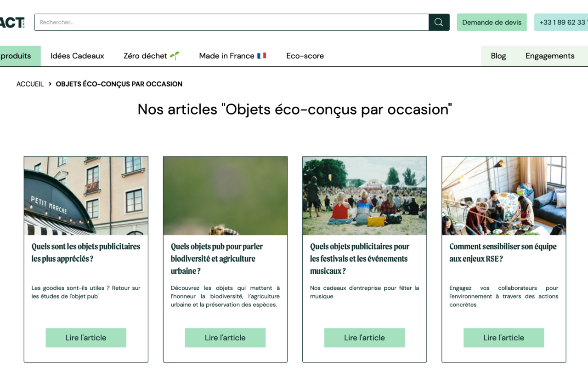Click the breadcrumb chevron separator
588x368 pixels.
click(x=50, y=84)
